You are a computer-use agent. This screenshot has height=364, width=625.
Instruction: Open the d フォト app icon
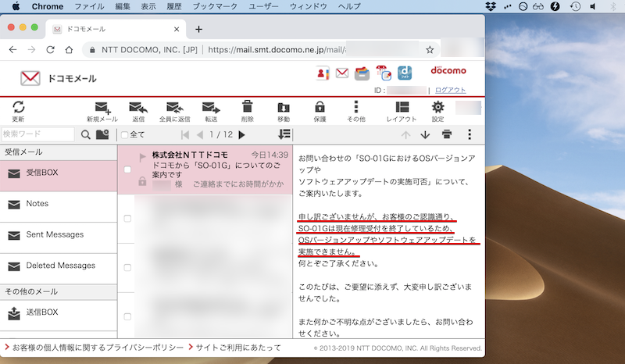click(404, 73)
